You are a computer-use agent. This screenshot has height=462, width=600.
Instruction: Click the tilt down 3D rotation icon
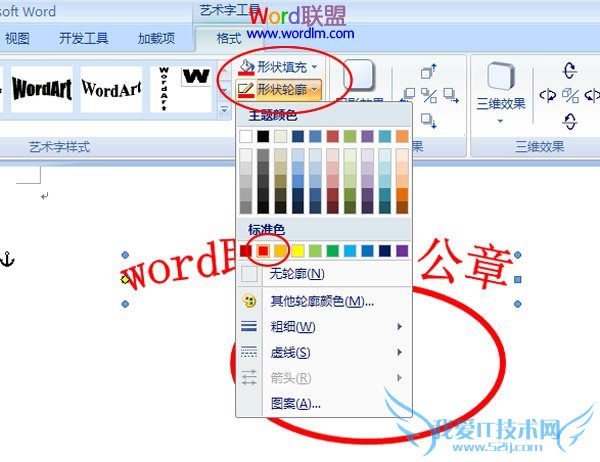click(x=570, y=121)
